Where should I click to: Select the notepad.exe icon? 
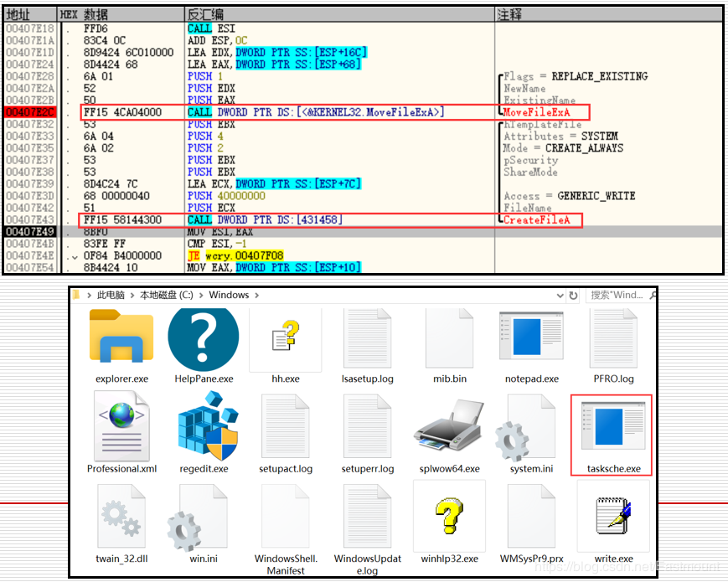531,337
